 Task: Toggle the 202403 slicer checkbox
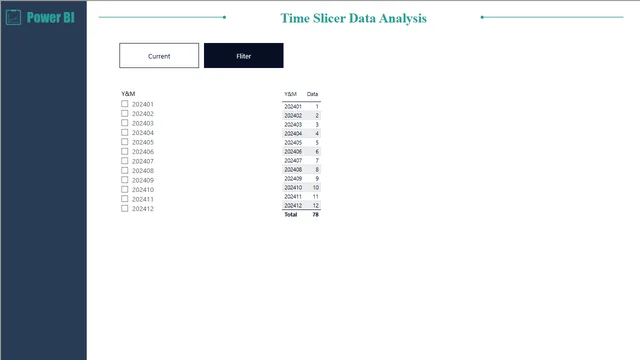[124, 123]
